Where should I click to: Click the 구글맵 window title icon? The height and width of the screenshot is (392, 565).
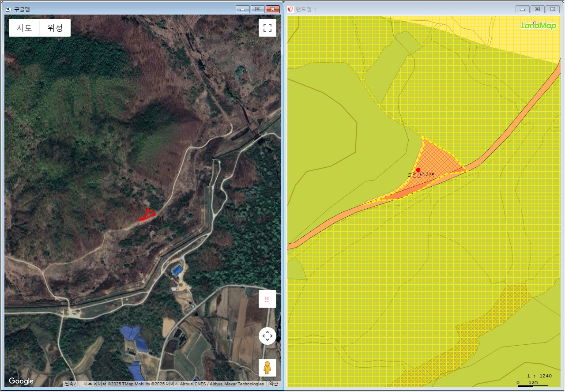pos(8,9)
